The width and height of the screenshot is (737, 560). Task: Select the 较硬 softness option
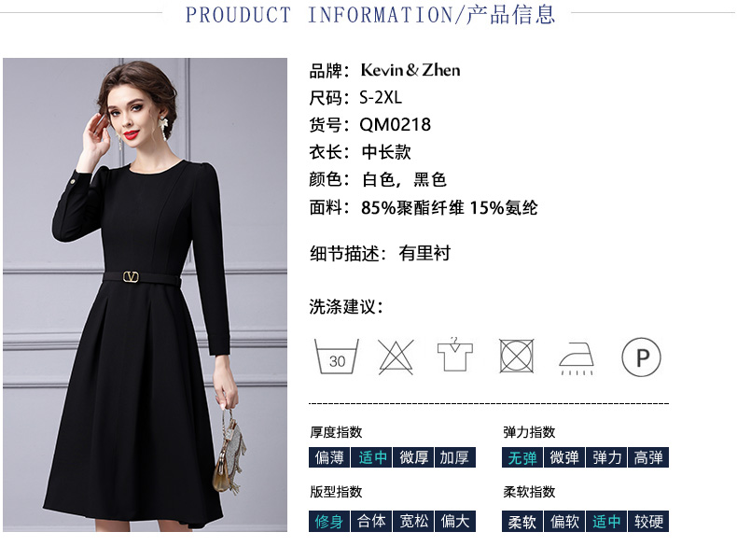coord(648,521)
